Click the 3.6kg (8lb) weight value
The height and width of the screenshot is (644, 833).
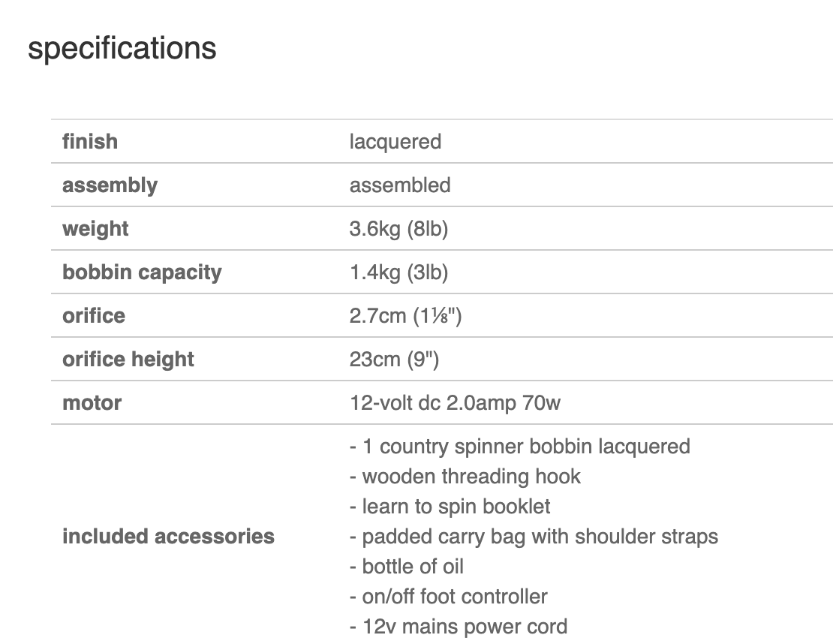(398, 228)
